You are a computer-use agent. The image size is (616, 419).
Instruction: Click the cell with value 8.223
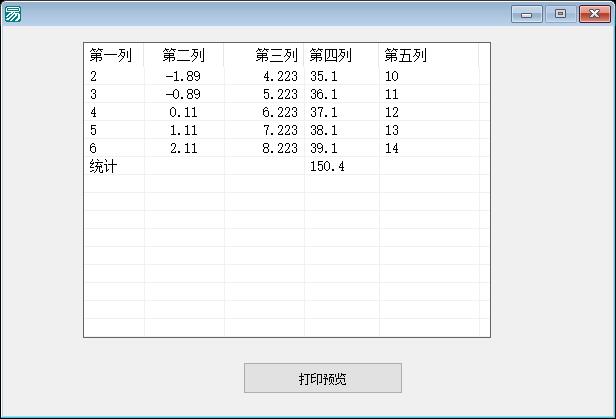pos(279,149)
